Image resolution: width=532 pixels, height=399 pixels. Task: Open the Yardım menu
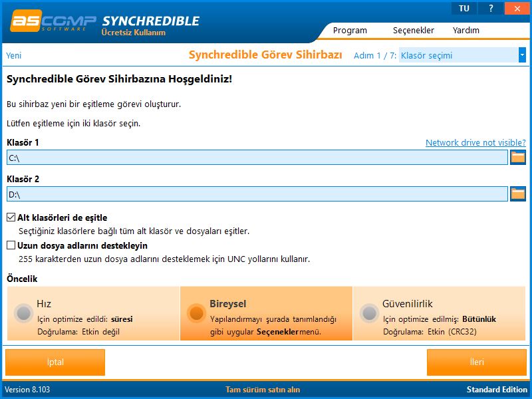(466, 30)
